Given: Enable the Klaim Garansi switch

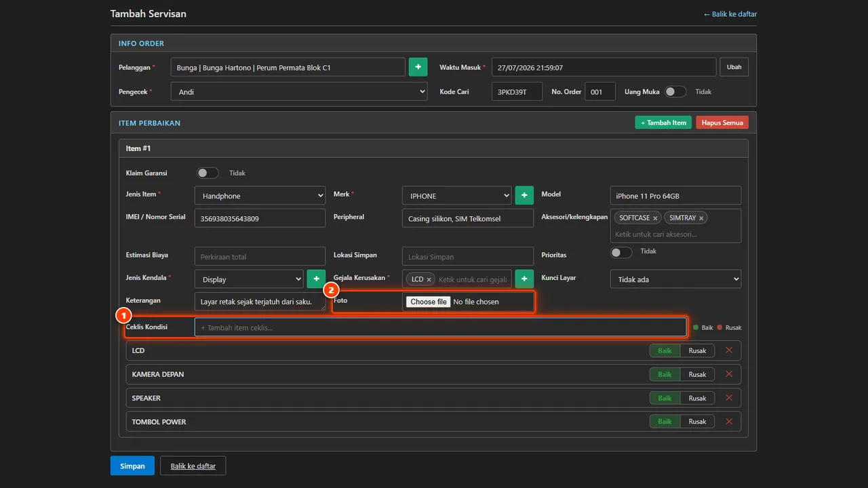Looking at the screenshot, I should pyautogui.click(x=208, y=173).
